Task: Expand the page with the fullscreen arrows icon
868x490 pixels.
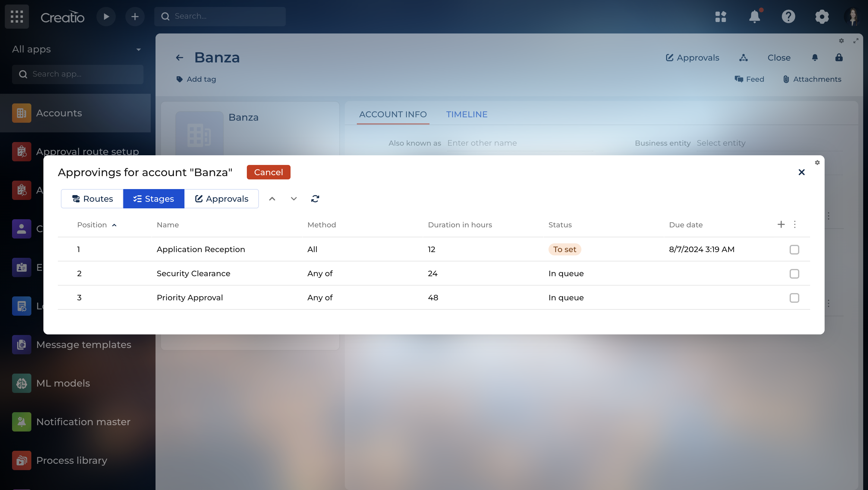Action: (856, 40)
